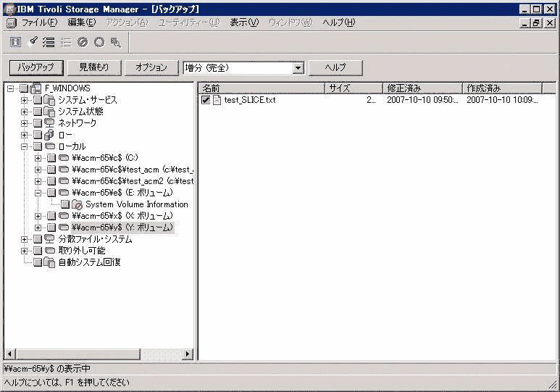
Task: Open the ファイル(F) menu
Action: click(x=39, y=22)
